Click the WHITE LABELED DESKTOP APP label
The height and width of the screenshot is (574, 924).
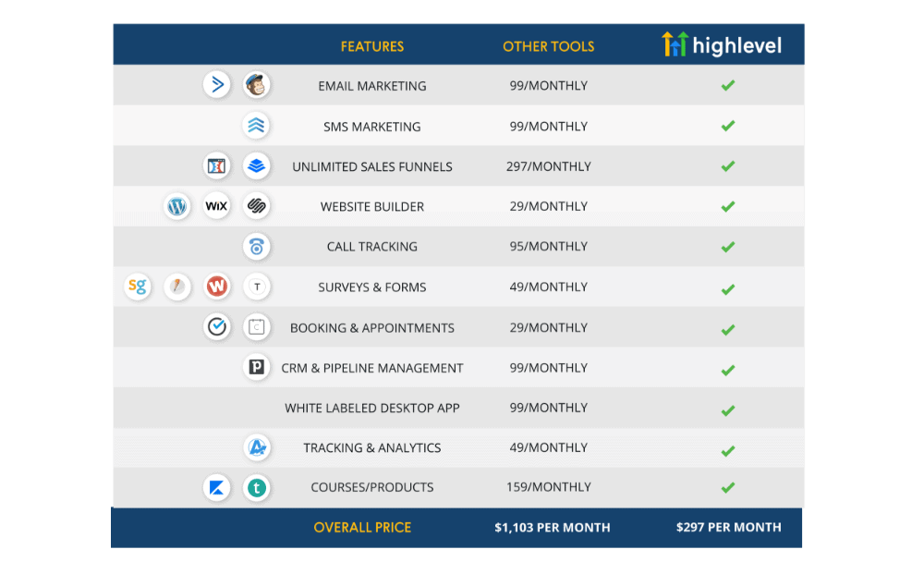(371, 409)
